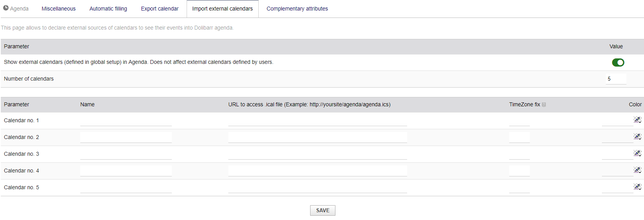Image resolution: width=644 pixels, height=220 pixels.
Task: Open color picker icon for Calendar no. 2
Action: point(637,136)
